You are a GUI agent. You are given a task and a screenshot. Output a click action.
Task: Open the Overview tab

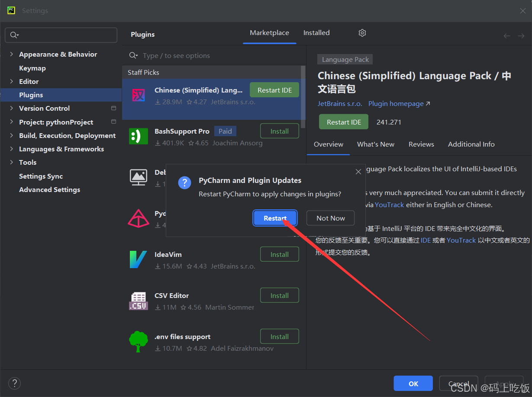tap(329, 144)
